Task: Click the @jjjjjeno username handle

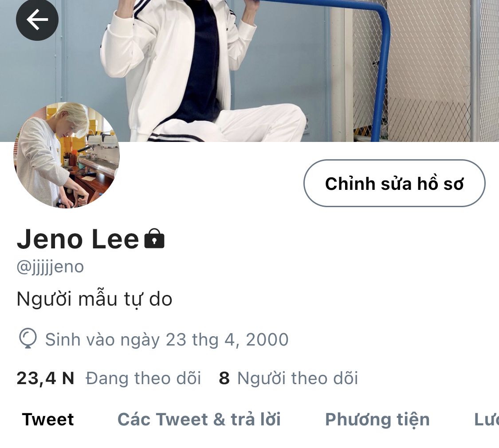Action: 50,267
